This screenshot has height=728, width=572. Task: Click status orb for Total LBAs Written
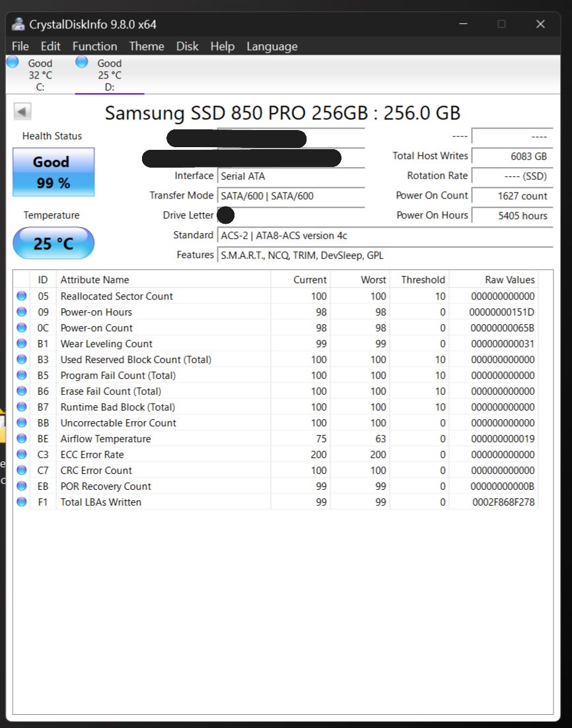point(21,502)
